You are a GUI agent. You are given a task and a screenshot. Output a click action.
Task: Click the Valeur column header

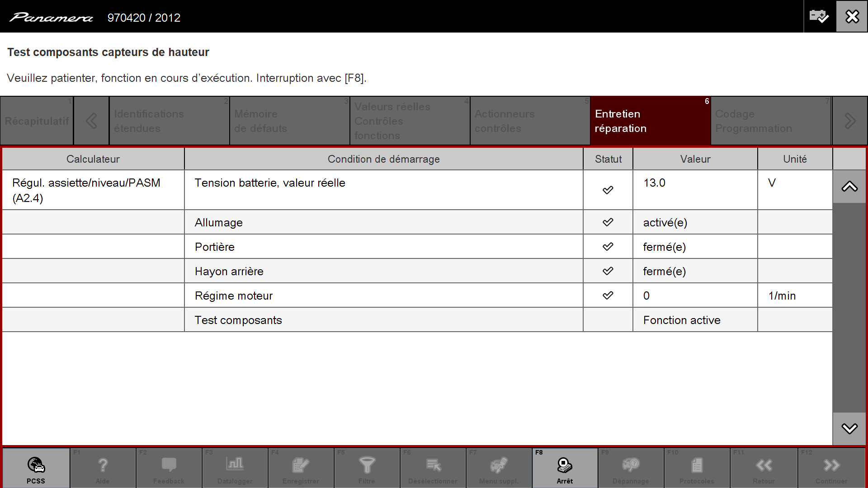point(695,159)
